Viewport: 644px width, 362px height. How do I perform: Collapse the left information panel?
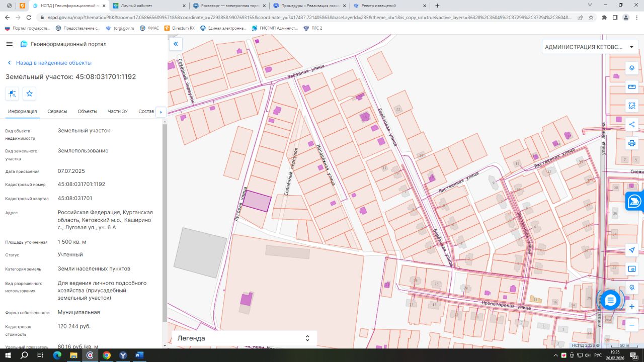[x=176, y=44]
